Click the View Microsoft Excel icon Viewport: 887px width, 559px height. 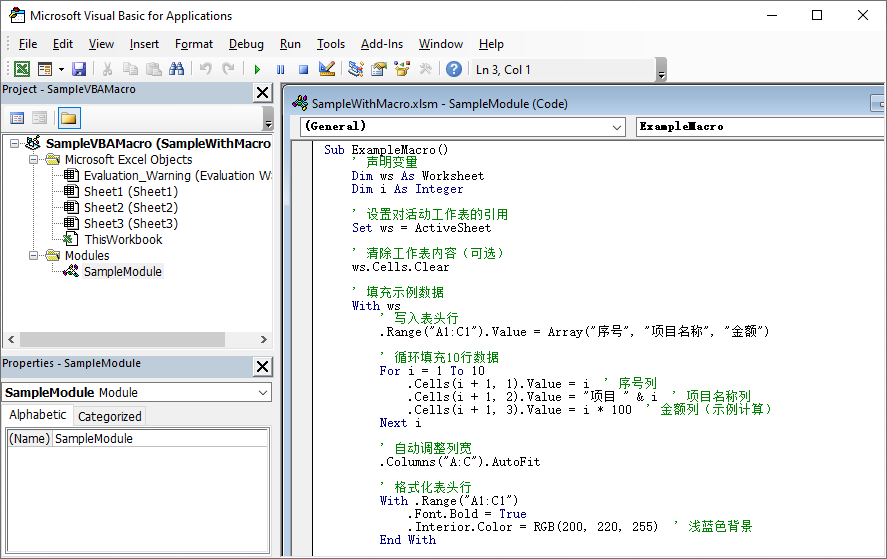21,69
